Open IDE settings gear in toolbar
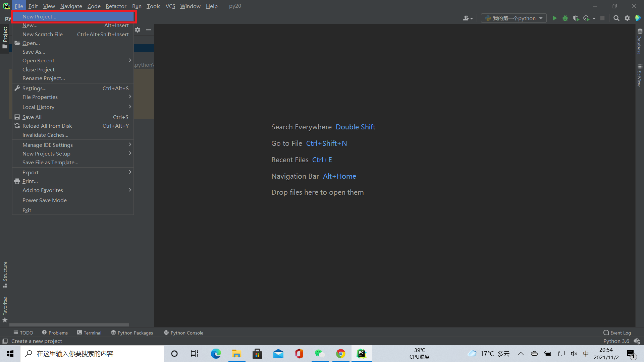This screenshot has width=644, height=362. (627, 18)
